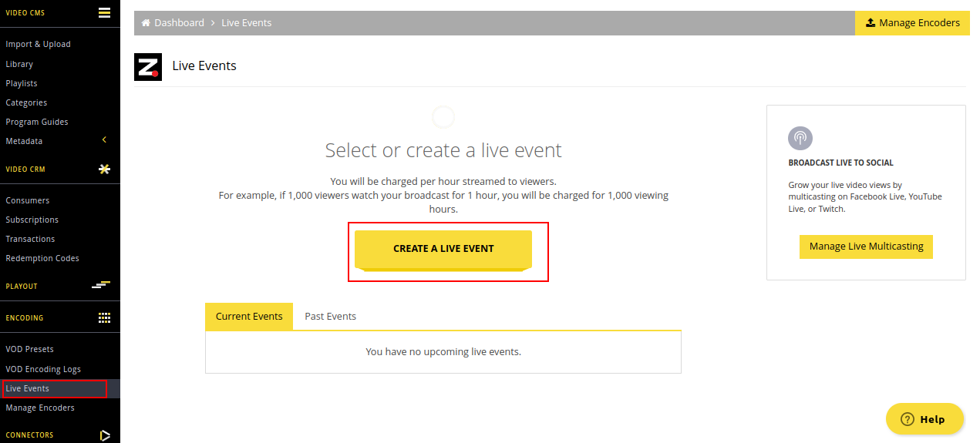
Task: Click the Video CMS hamburger menu icon
Action: pyautogui.click(x=104, y=12)
